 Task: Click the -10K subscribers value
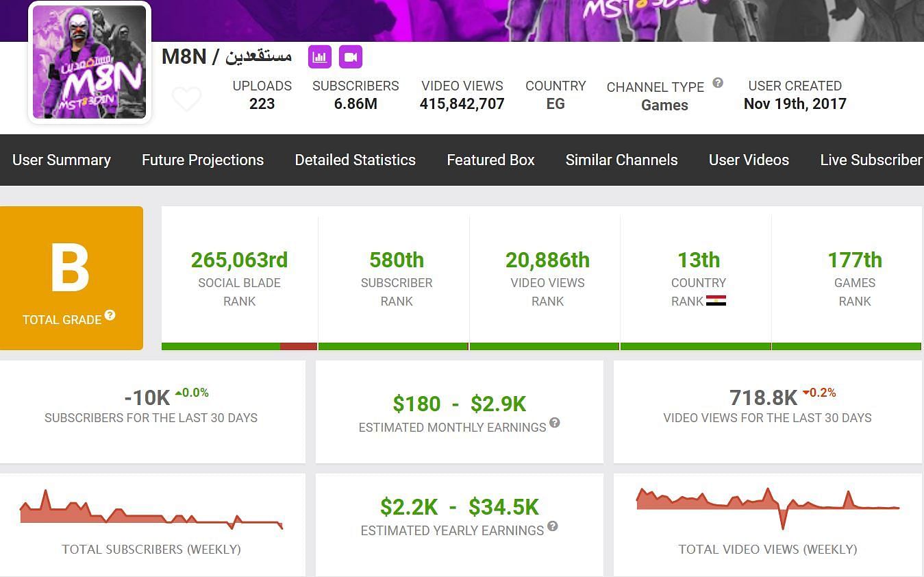pos(147,398)
